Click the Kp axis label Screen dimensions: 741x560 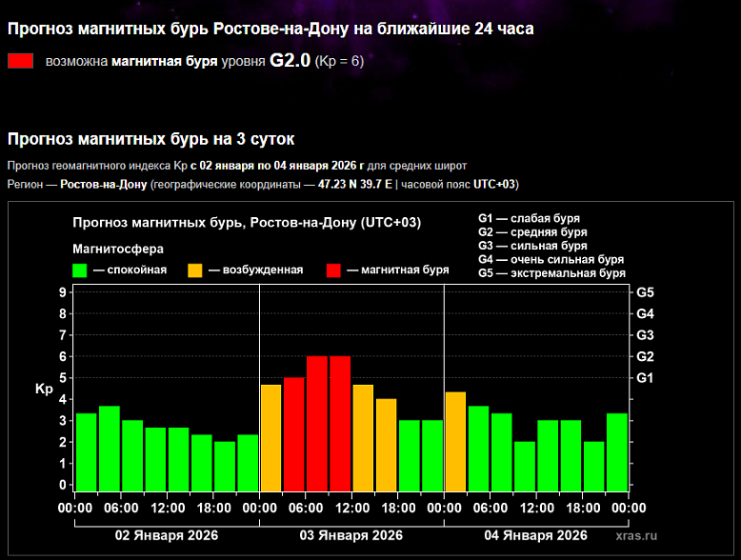coord(44,389)
